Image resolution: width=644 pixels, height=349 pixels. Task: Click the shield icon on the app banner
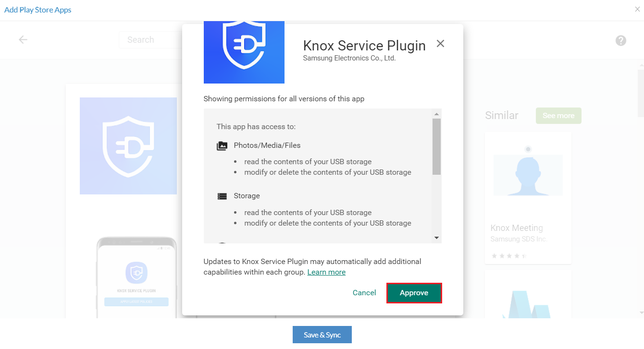coord(128,146)
